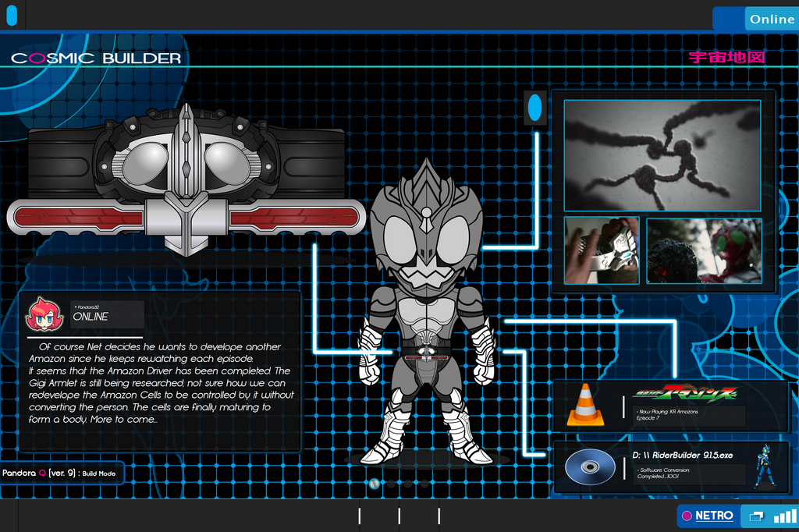799x532 pixels.
Task: Click the blue pill icon in top bar
Action: (11, 16)
